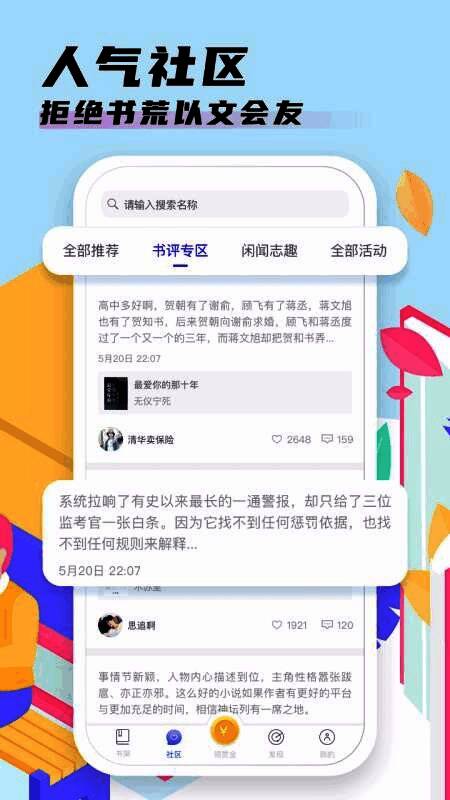Open the 120 comments bubble icon
Image resolution: width=450 pixels, height=800 pixels.
click(x=327, y=625)
